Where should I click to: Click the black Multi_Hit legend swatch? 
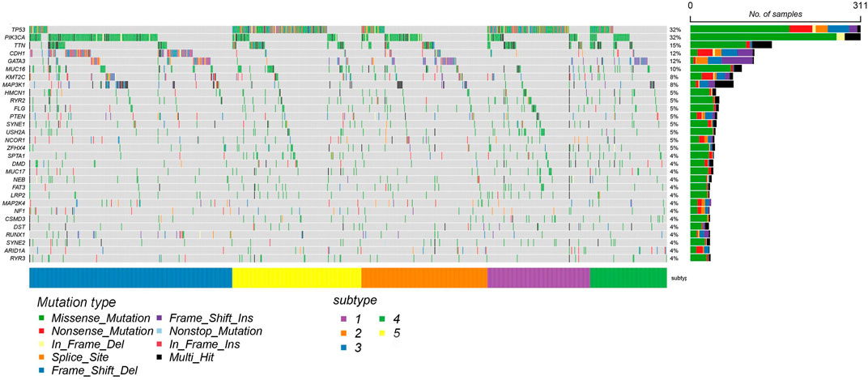tap(160, 358)
